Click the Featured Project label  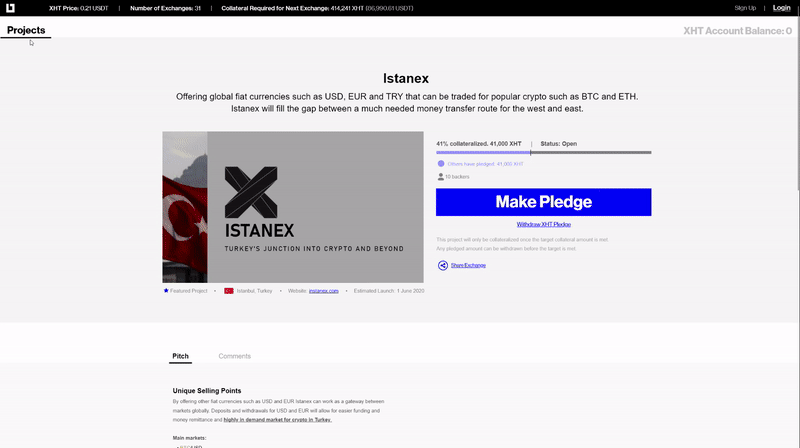click(189, 291)
